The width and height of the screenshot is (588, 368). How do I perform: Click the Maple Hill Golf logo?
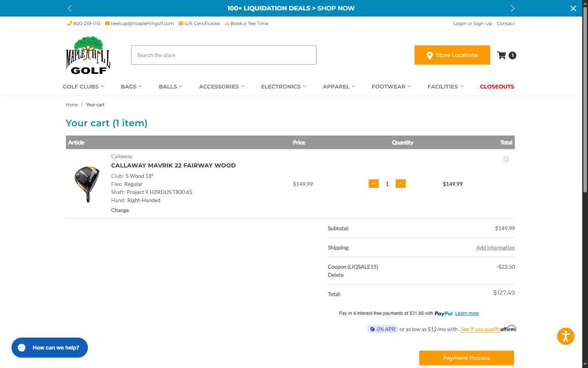pos(88,55)
